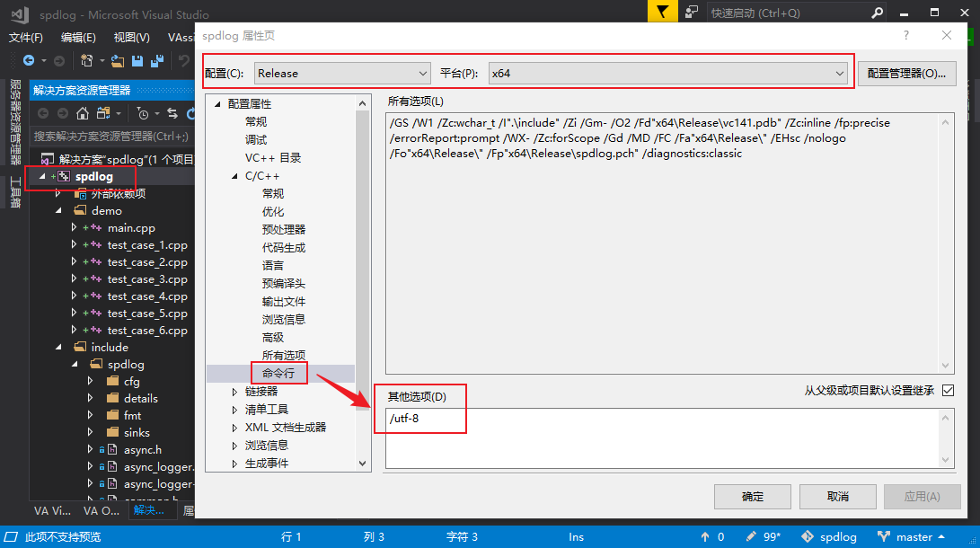Click the yellow notifications flag icon
Screen dimensions: 980x548
click(x=662, y=13)
